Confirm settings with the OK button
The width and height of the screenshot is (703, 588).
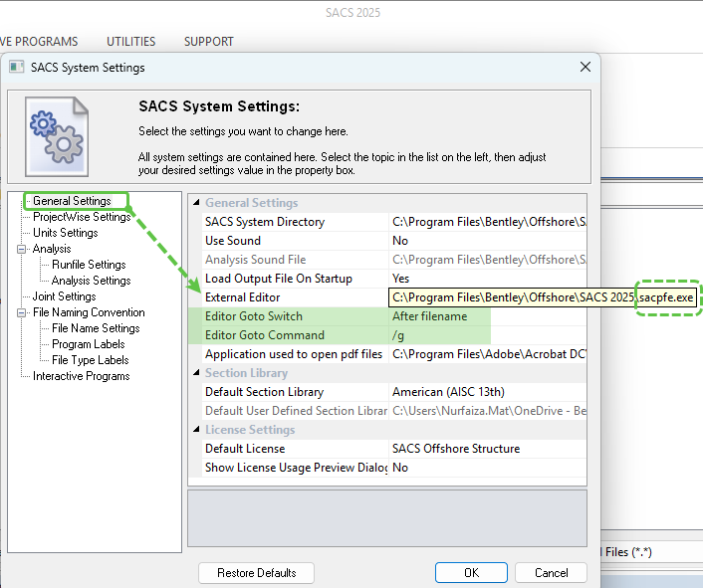[x=471, y=573]
